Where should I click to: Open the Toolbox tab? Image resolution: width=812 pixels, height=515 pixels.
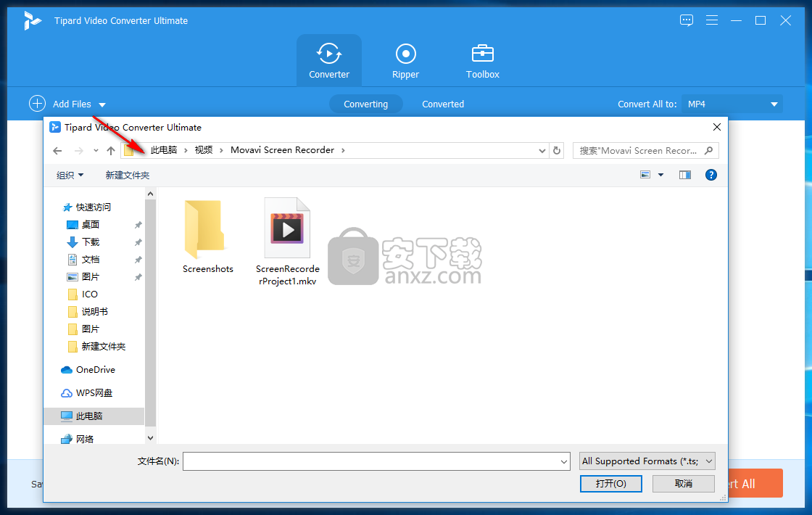coord(482,61)
